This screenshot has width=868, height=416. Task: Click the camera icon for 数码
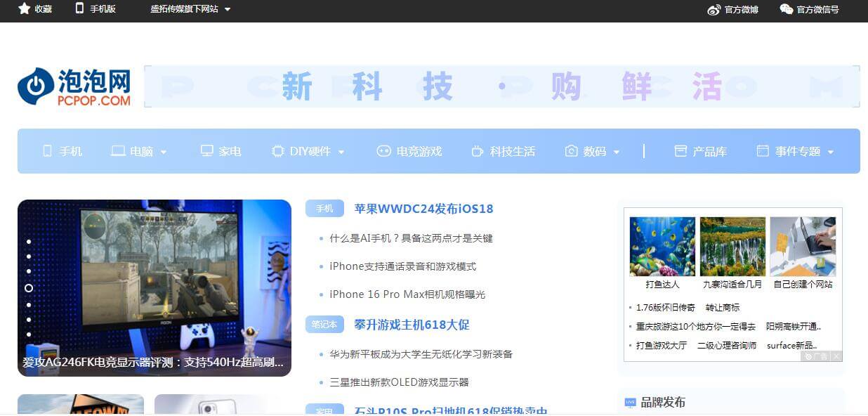point(571,151)
